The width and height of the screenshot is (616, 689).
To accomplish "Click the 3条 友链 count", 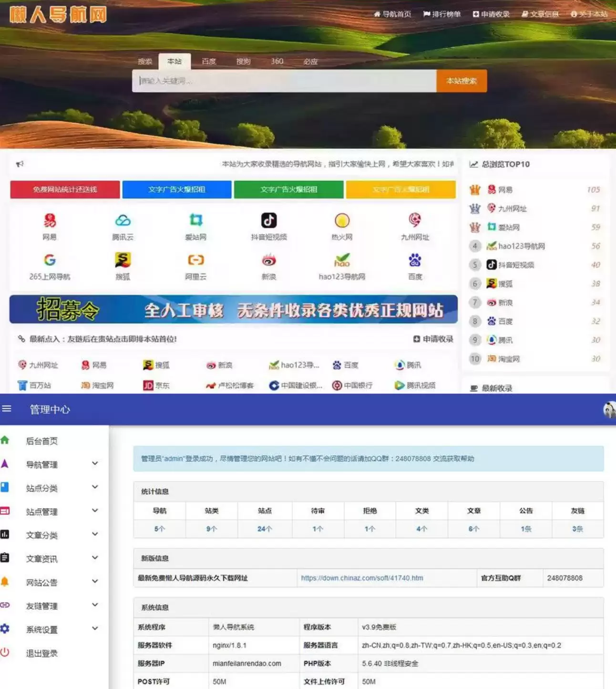I will pyautogui.click(x=578, y=529).
